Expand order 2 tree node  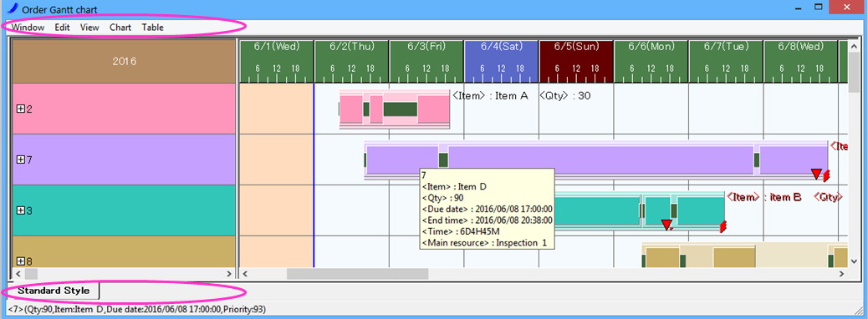pyautogui.click(x=21, y=109)
